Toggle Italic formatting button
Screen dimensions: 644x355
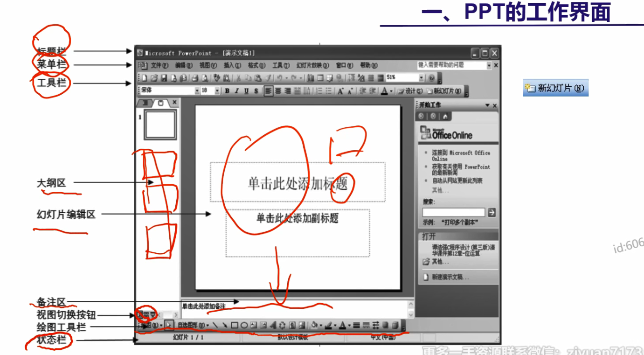(x=237, y=90)
